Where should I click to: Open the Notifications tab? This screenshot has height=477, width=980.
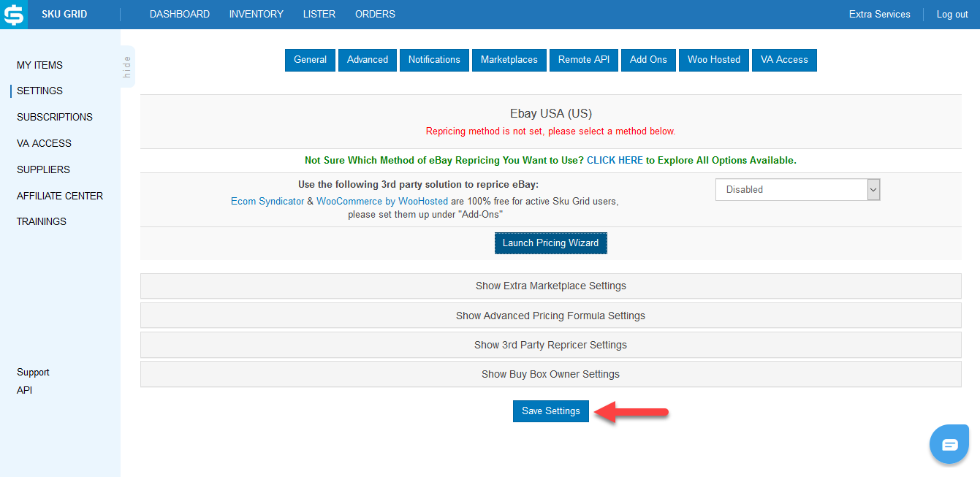434,60
